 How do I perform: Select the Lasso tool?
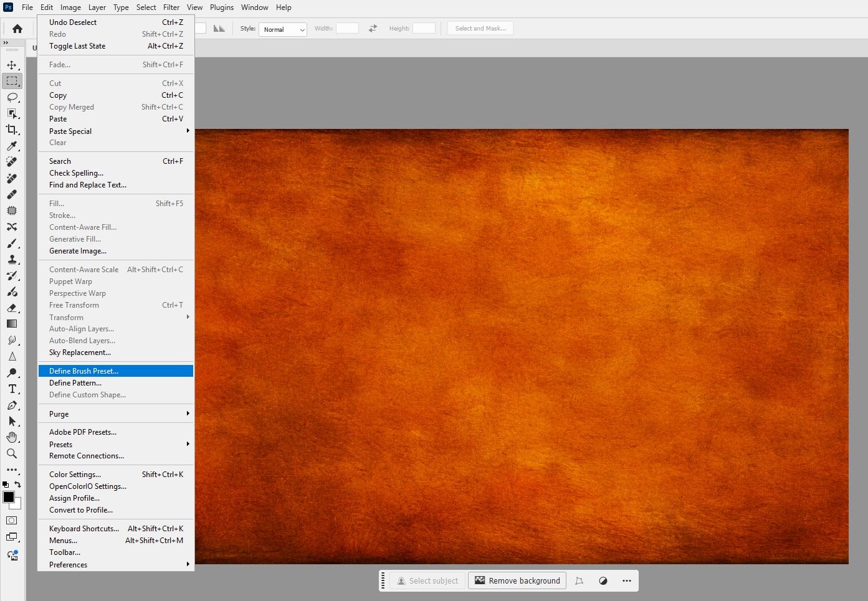(x=12, y=97)
